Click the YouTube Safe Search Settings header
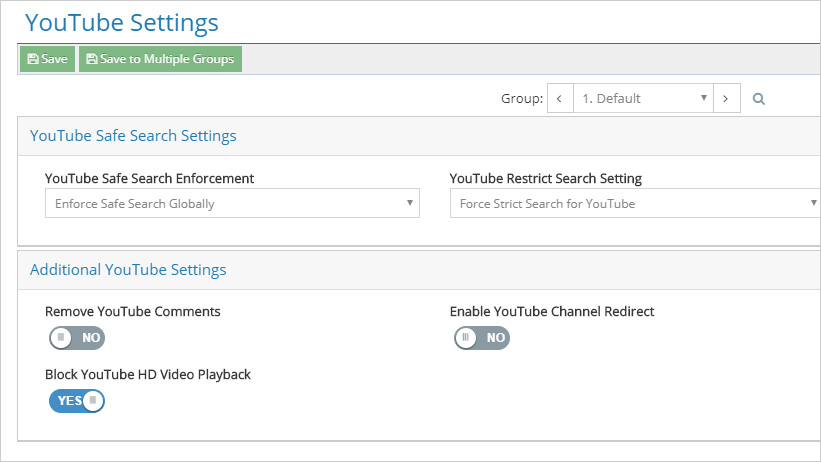Screen dimensions: 821x462 click(x=133, y=136)
